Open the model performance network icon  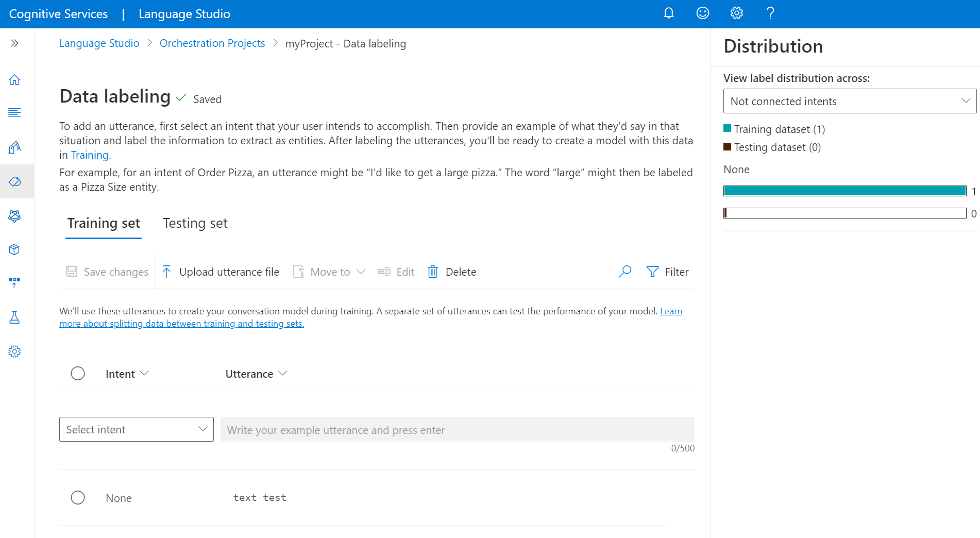click(14, 216)
